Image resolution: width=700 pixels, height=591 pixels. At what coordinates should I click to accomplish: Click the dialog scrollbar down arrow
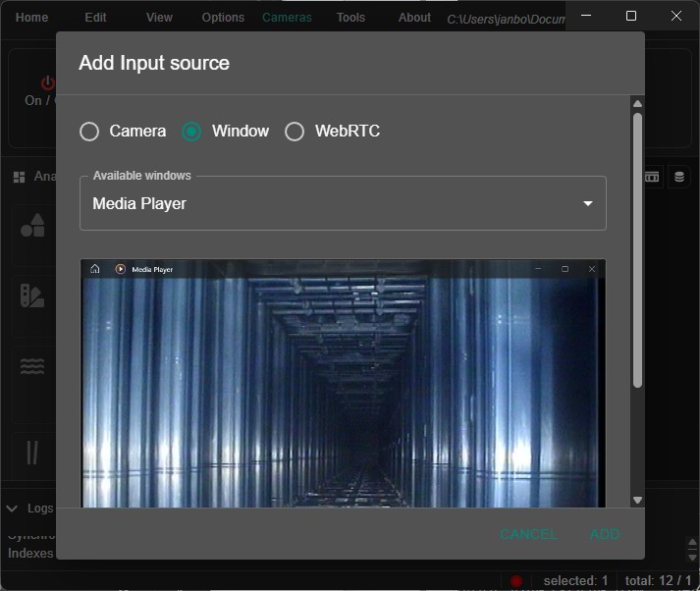pyautogui.click(x=637, y=500)
